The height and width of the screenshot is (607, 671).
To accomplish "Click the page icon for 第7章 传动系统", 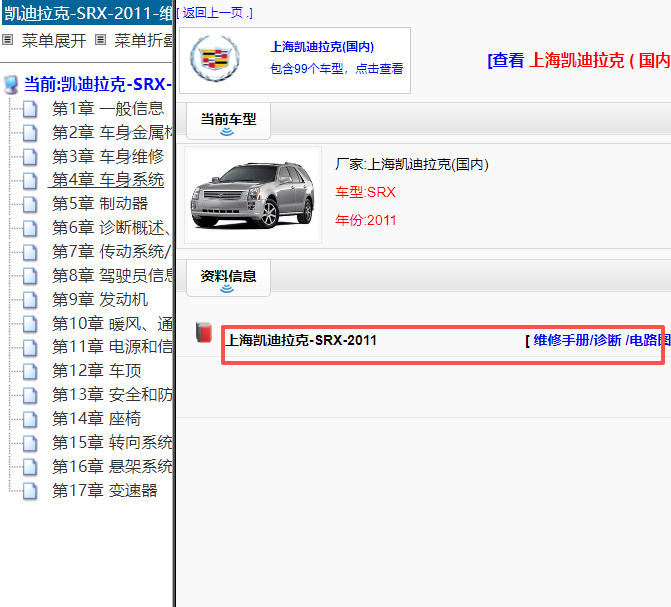I will pos(30,252).
